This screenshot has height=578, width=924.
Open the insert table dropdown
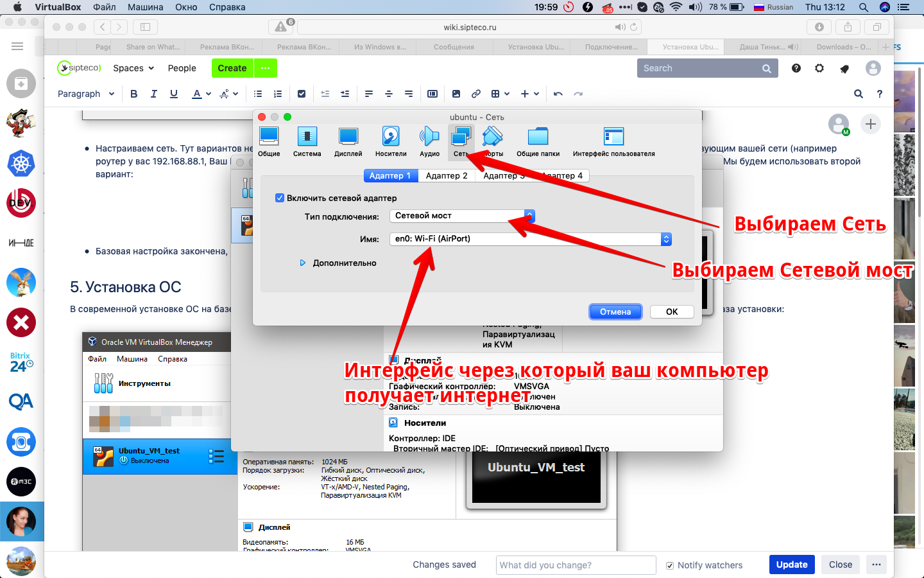(x=500, y=94)
